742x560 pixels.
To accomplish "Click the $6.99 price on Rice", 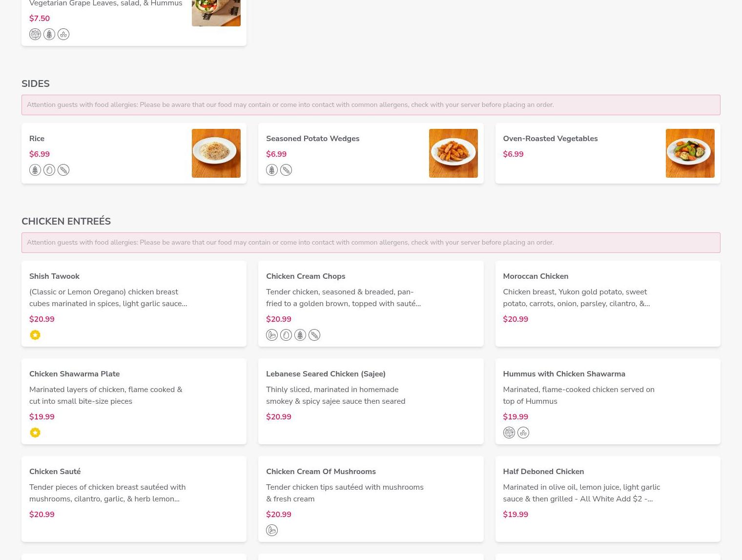I will [40, 154].
